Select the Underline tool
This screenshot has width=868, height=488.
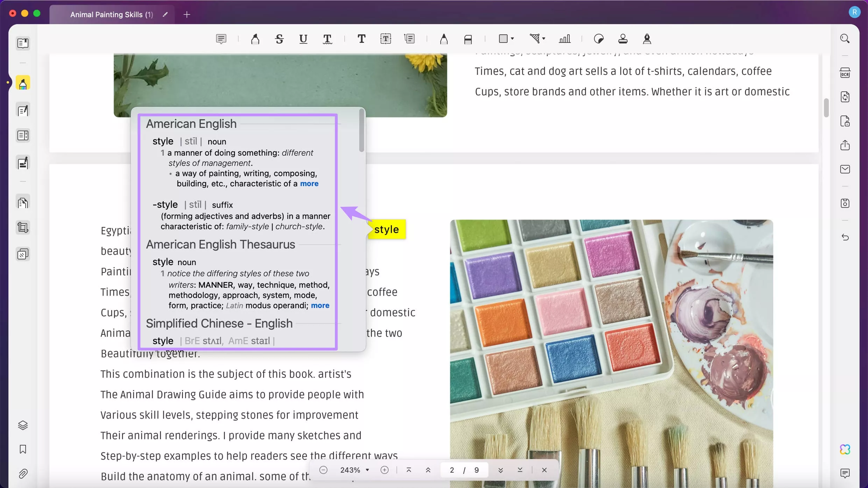(303, 39)
